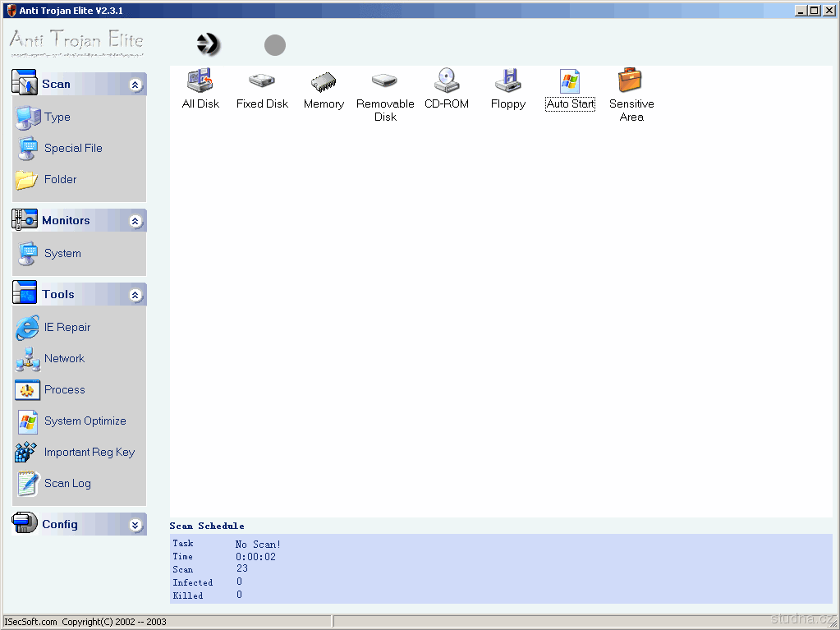Click the System Optimize label
The height and width of the screenshot is (630, 840).
coord(85,421)
